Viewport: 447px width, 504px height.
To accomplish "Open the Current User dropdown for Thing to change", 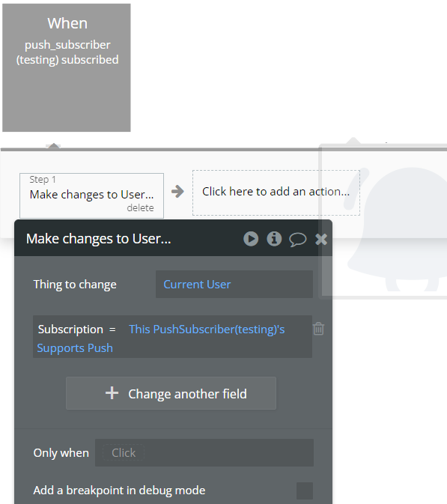I will (234, 284).
